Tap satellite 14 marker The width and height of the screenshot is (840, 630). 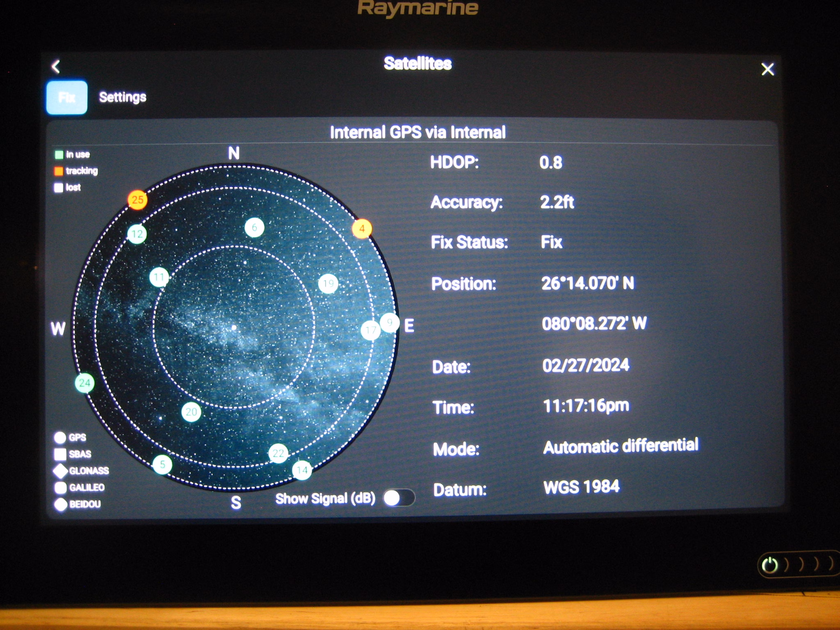tap(302, 470)
